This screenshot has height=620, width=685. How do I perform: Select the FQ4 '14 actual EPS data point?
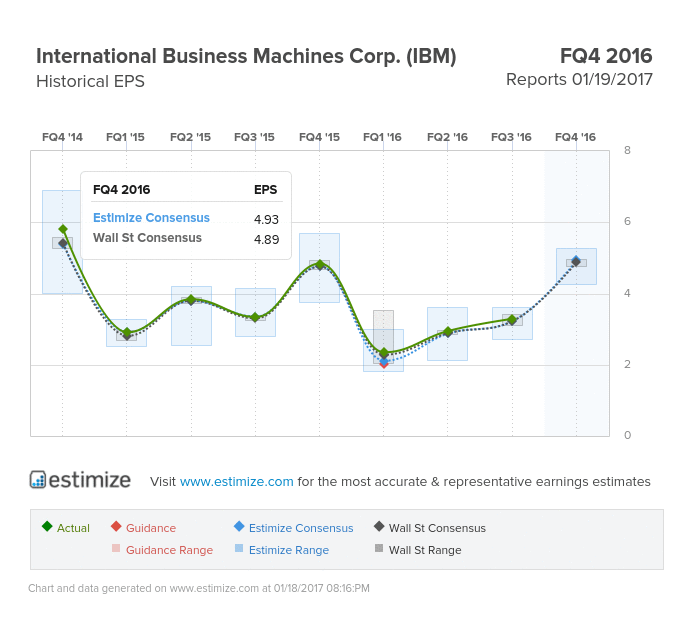click(63, 229)
